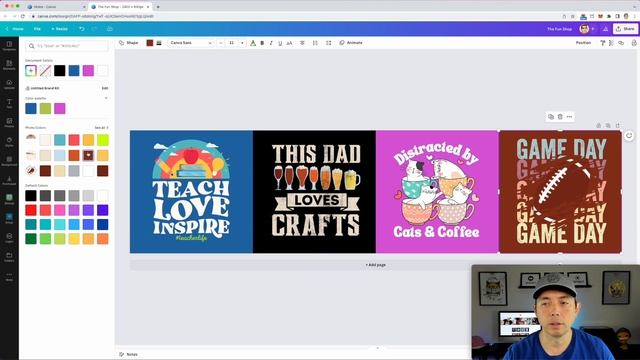Click the rotate handle beside Game Day design
This screenshot has width=640, height=360.
(x=629, y=136)
